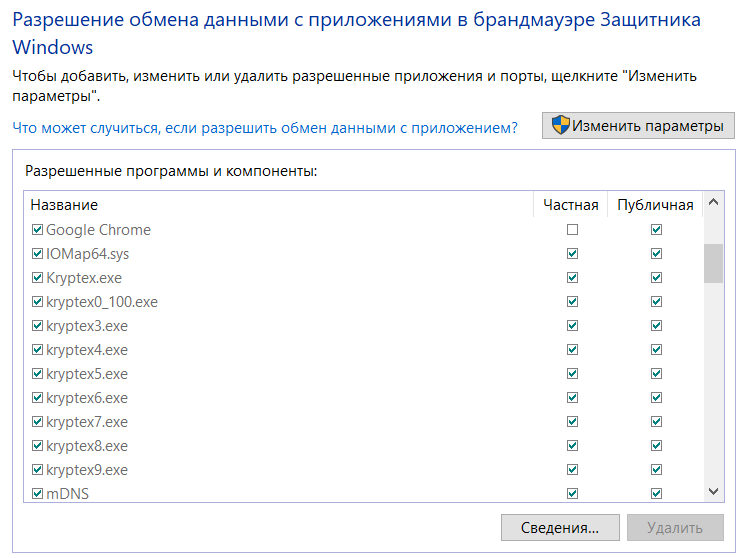Open the Сведения... details button
The width and height of the screenshot is (747, 558).
click(x=560, y=528)
